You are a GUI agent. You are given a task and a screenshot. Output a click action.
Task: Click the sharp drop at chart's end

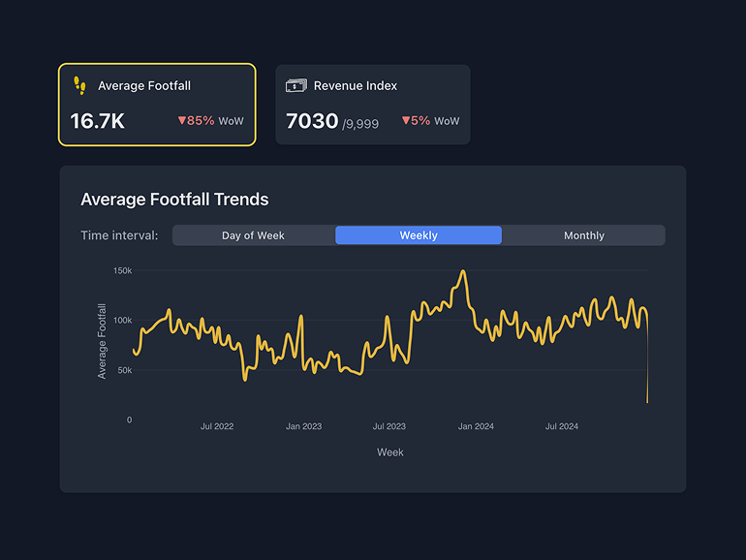[x=647, y=361]
